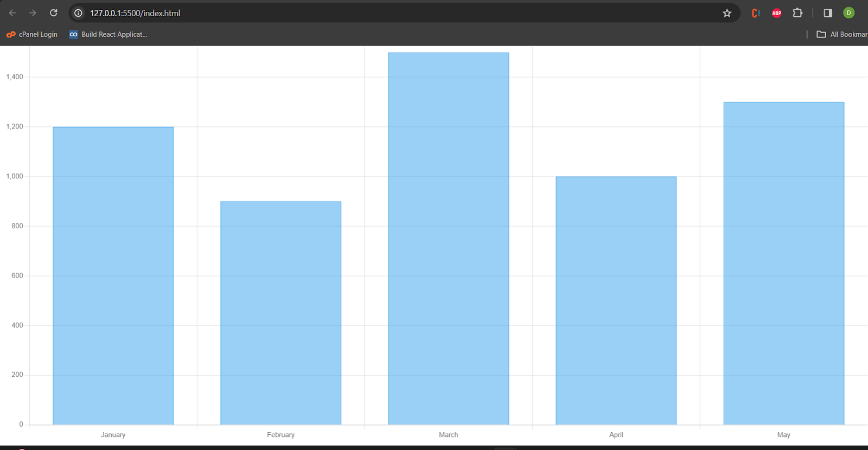
Task: Click the browser back arrow
Action: point(12,13)
